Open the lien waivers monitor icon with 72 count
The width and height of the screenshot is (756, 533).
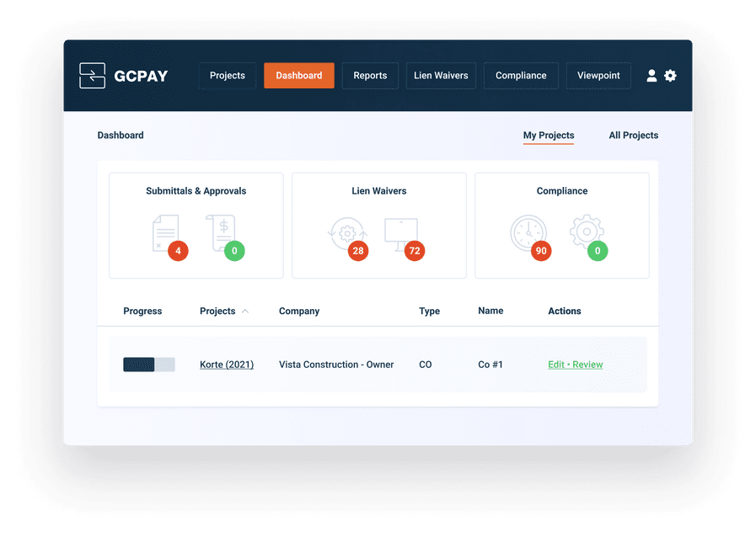click(x=401, y=229)
